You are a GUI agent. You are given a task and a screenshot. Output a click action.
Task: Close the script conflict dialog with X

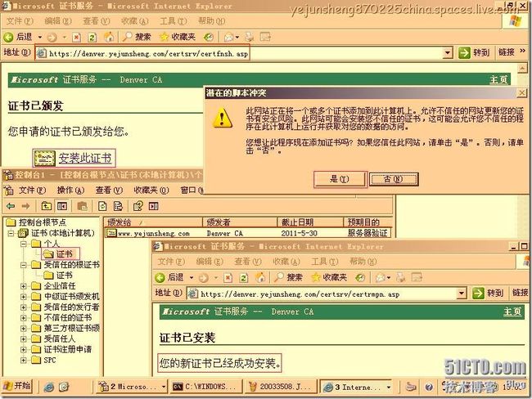[522, 93]
